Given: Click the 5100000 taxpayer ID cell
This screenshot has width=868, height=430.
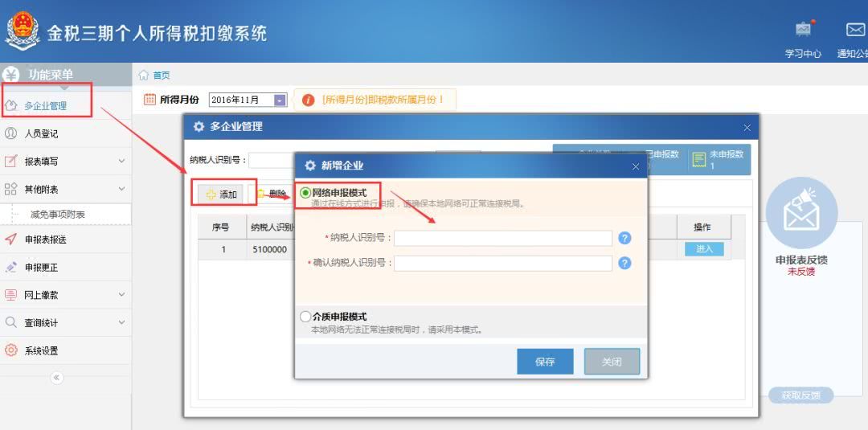Looking at the screenshot, I should (x=269, y=250).
